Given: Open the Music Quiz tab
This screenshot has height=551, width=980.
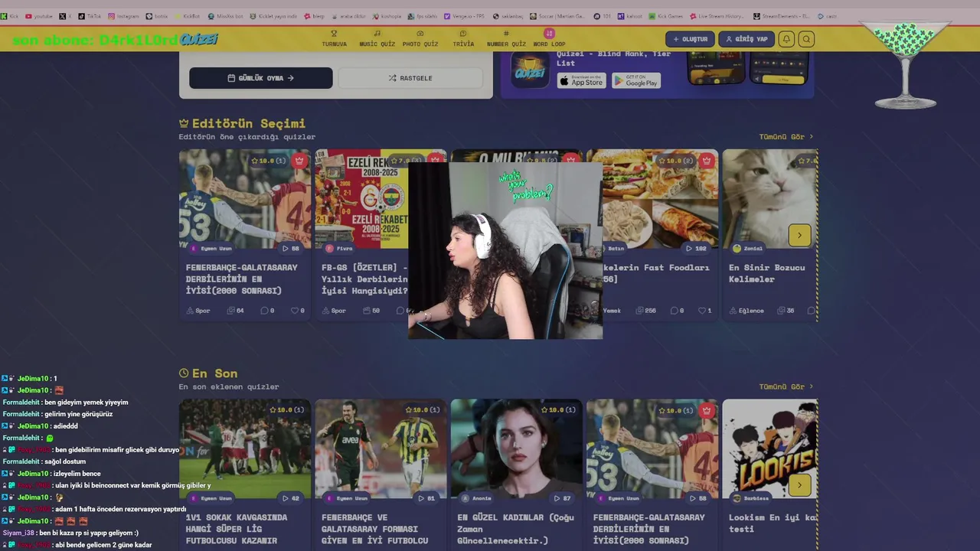Looking at the screenshot, I should [x=377, y=38].
